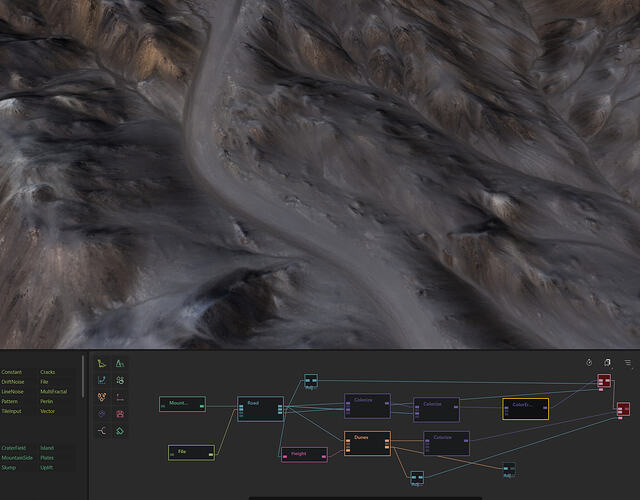Select the light green clustered shapes icon
Screen dimensions: 640x500
pos(120,380)
